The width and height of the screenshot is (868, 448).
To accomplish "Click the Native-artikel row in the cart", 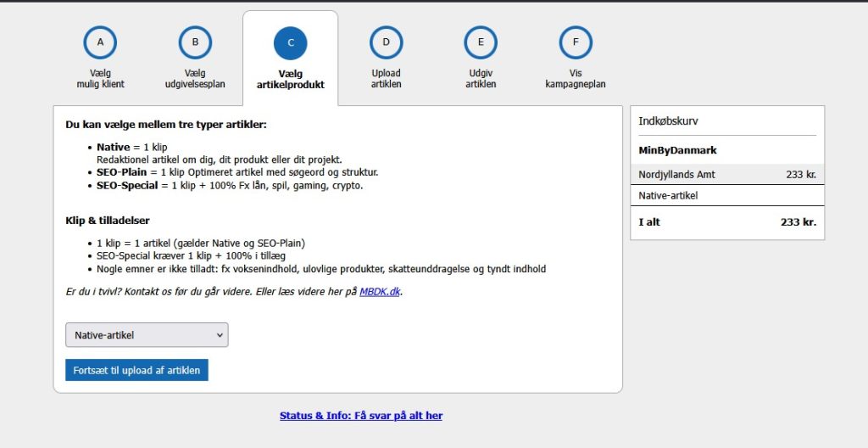I will pyautogui.click(x=727, y=195).
